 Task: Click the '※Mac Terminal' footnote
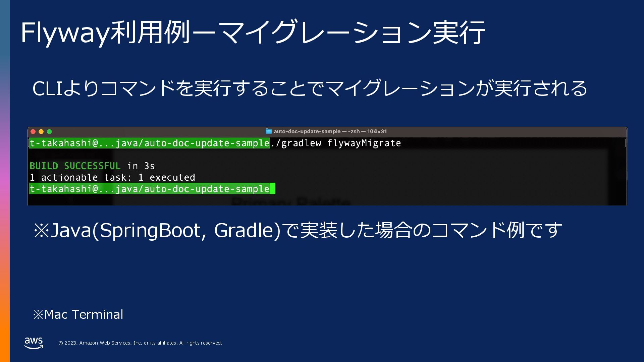(x=78, y=315)
